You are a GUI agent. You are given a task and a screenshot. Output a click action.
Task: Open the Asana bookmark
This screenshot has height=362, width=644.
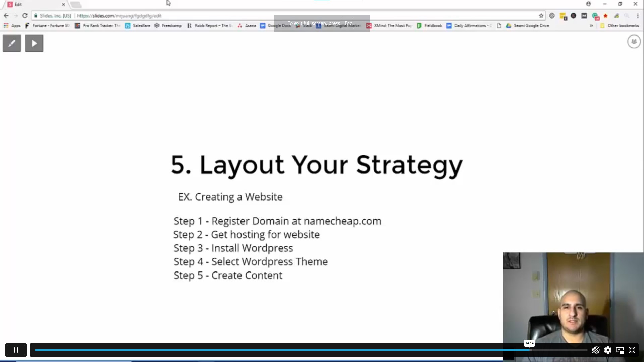(x=251, y=25)
